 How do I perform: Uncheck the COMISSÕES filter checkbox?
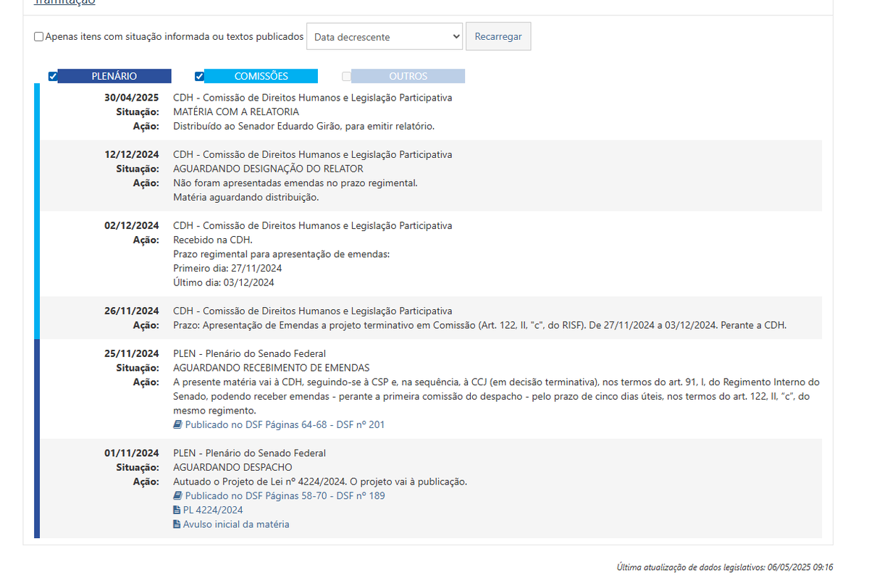click(200, 76)
